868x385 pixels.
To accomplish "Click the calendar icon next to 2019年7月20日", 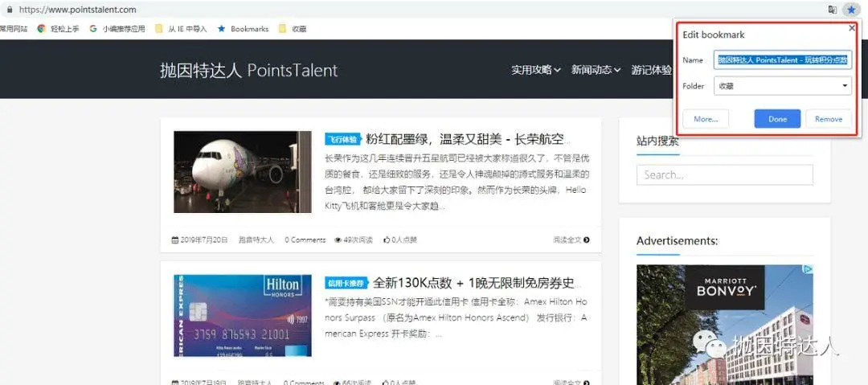I will pos(175,240).
